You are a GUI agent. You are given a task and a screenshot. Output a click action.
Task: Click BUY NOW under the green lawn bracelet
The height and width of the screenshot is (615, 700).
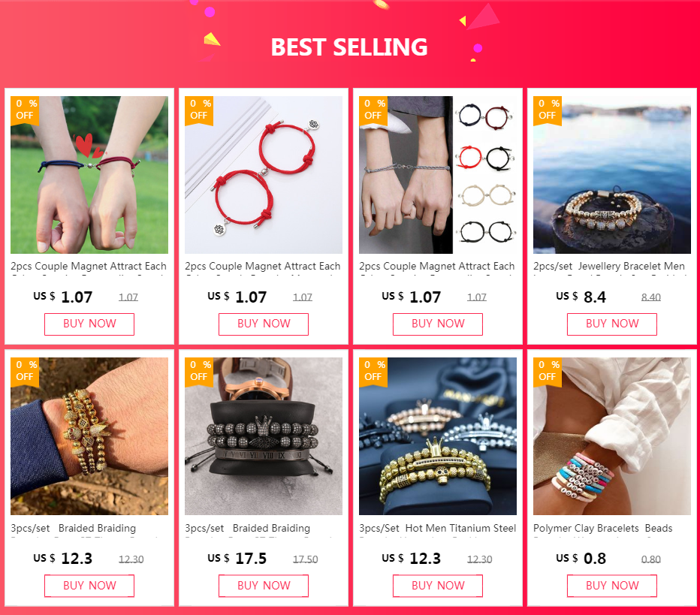pos(89,324)
